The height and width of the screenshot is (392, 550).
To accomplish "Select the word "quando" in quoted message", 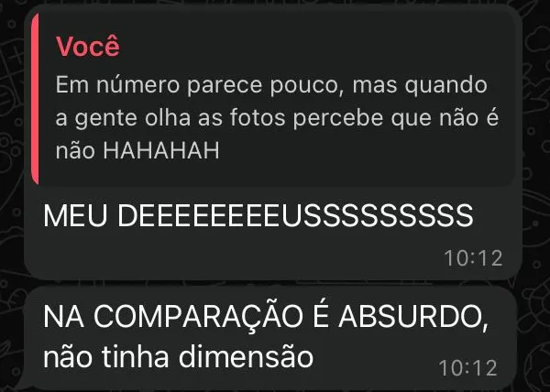I will (x=446, y=86).
